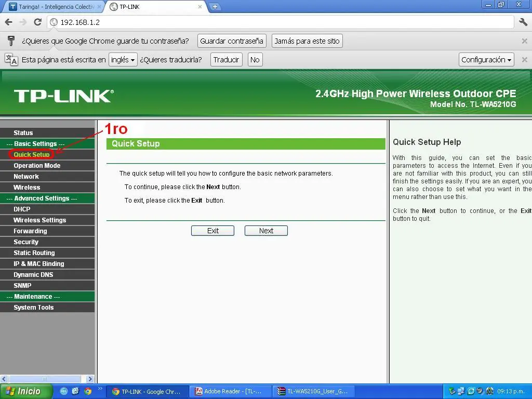
Task: Open IP & MAC Binding in sidebar
Action: click(47, 263)
